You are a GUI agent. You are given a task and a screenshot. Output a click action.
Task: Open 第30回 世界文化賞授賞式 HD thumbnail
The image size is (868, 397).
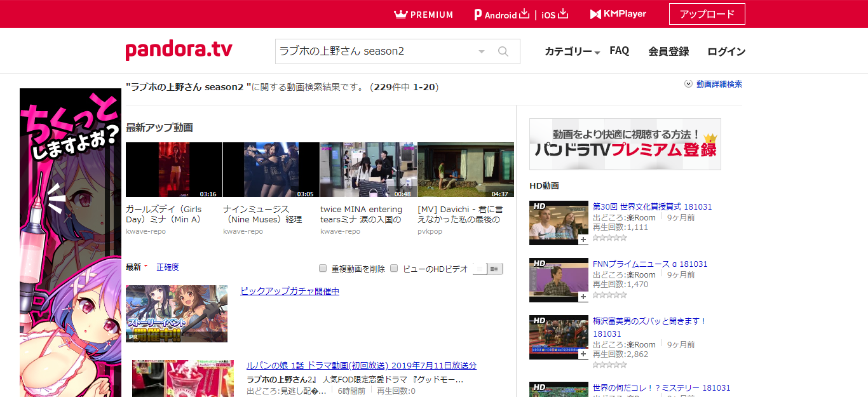[559, 223]
